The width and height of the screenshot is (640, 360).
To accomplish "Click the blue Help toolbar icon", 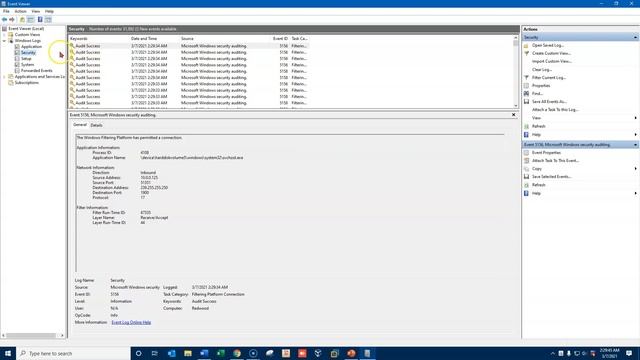I will tap(40, 20).
